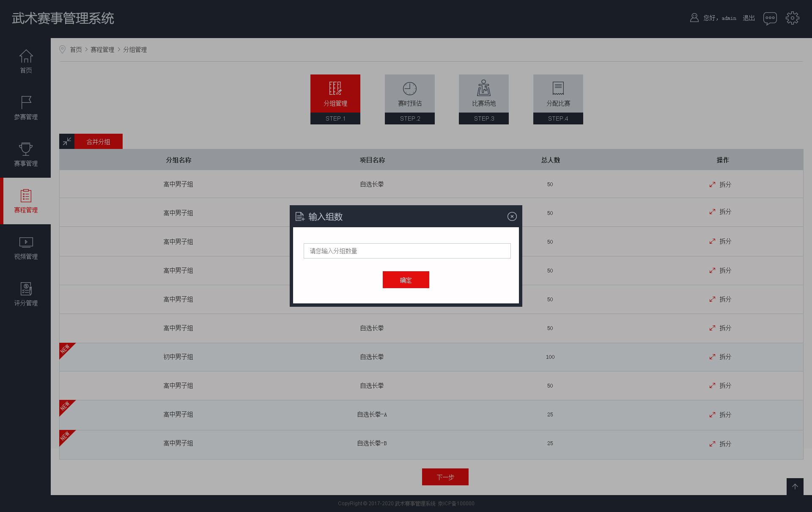The image size is (812, 512).
Task: Open 赛事管理 trophy icon in the sidebar
Action: (26, 149)
